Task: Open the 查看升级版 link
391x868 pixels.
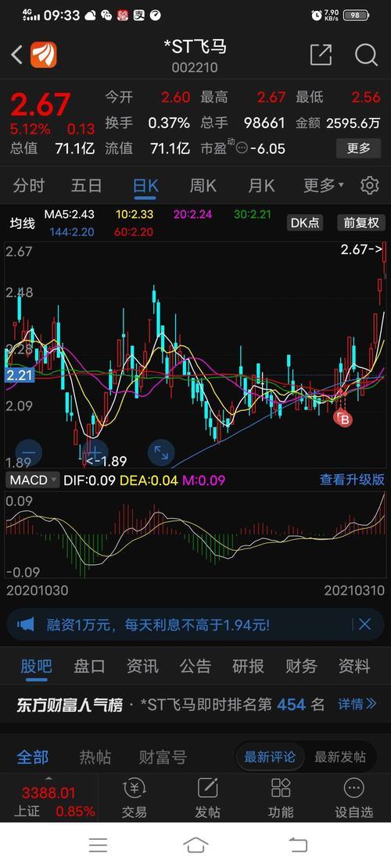Action: pyautogui.click(x=352, y=480)
